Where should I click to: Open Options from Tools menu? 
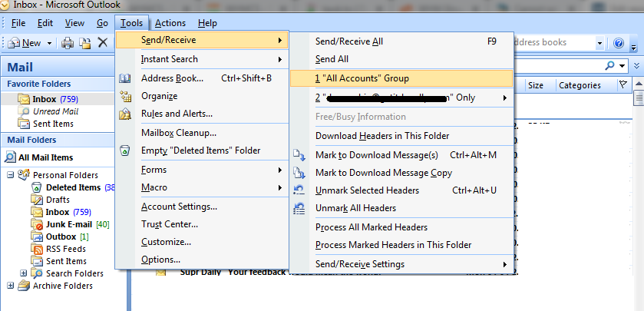click(202, 260)
